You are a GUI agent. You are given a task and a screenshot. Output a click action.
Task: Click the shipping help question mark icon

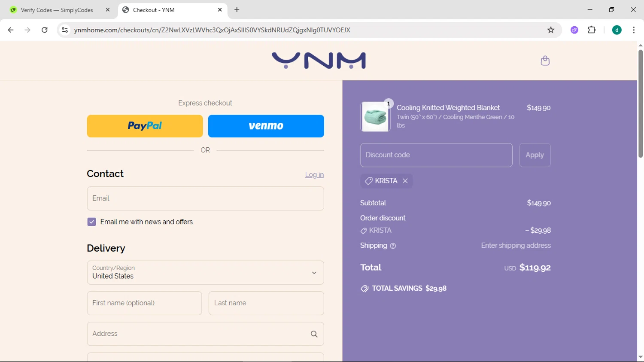(x=393, y=246)
